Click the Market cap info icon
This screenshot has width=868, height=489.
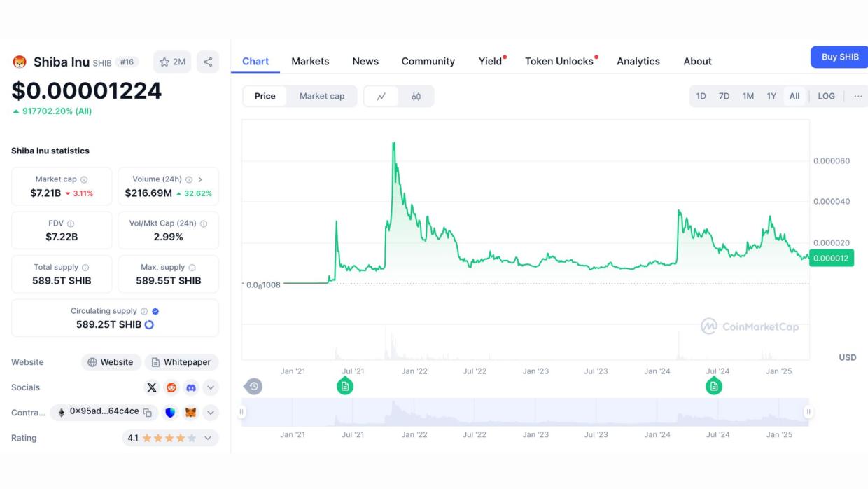pyautogui.click(x=84, y=180)
